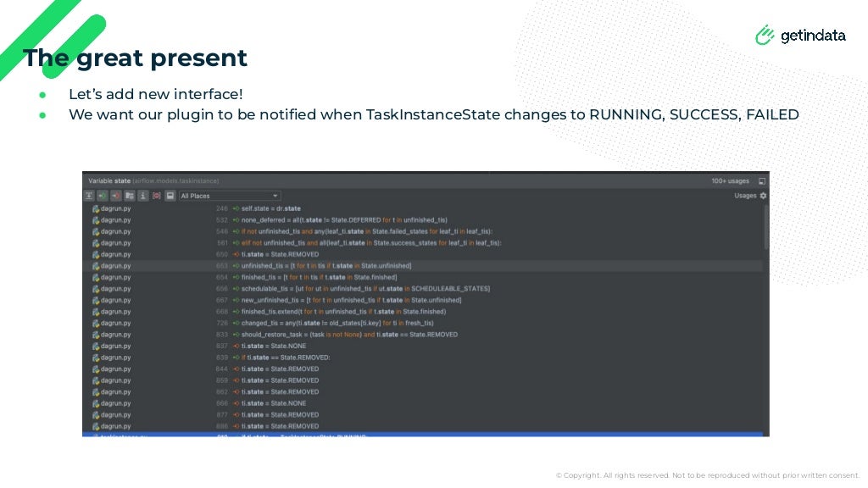Click the 100+ usages counter text
This screenshot has width=868, height=488.
pyautogui.click(x=730, y=181)
